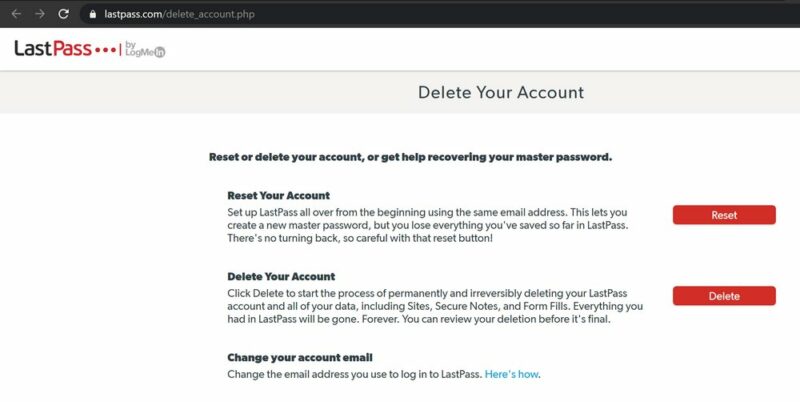This screenshot has height=402, width=800.
Task: Click the lastpass.com domain in the address bar
Action: pos(134,15)
